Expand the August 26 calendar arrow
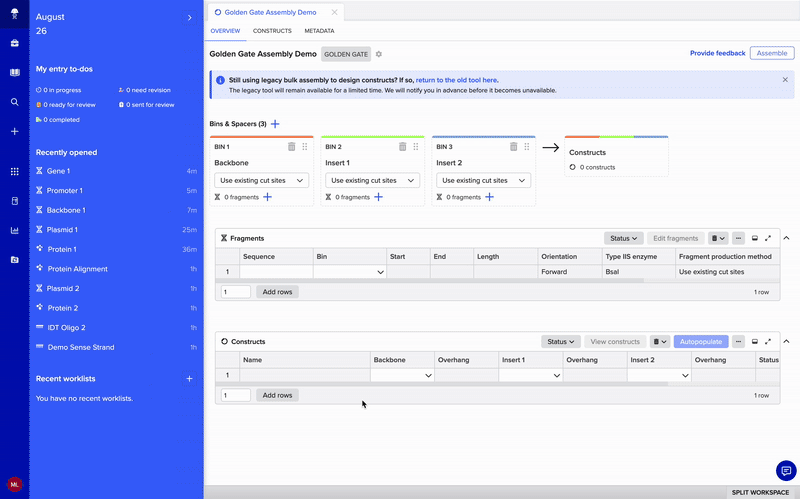This screenshot has width=800, height=499. 189,18
